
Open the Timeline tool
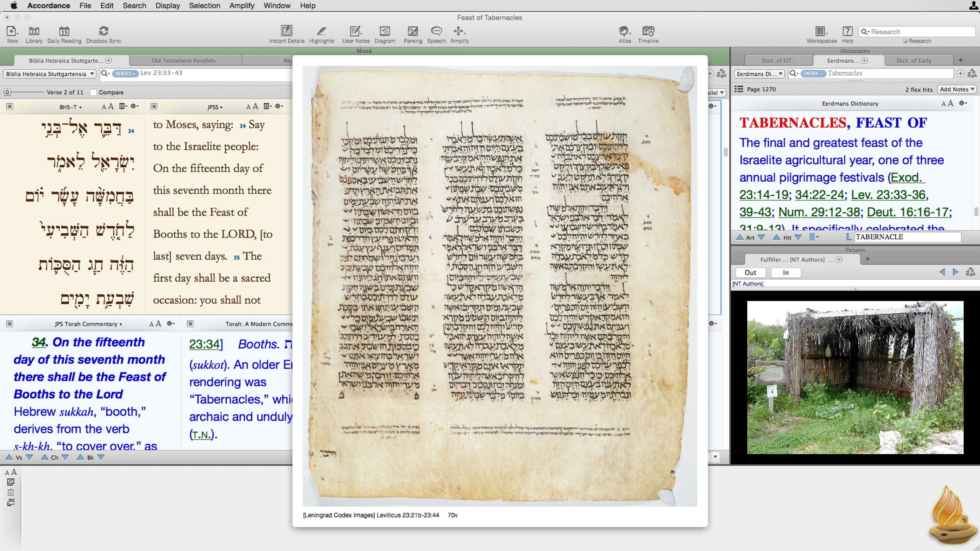[648, 31]
